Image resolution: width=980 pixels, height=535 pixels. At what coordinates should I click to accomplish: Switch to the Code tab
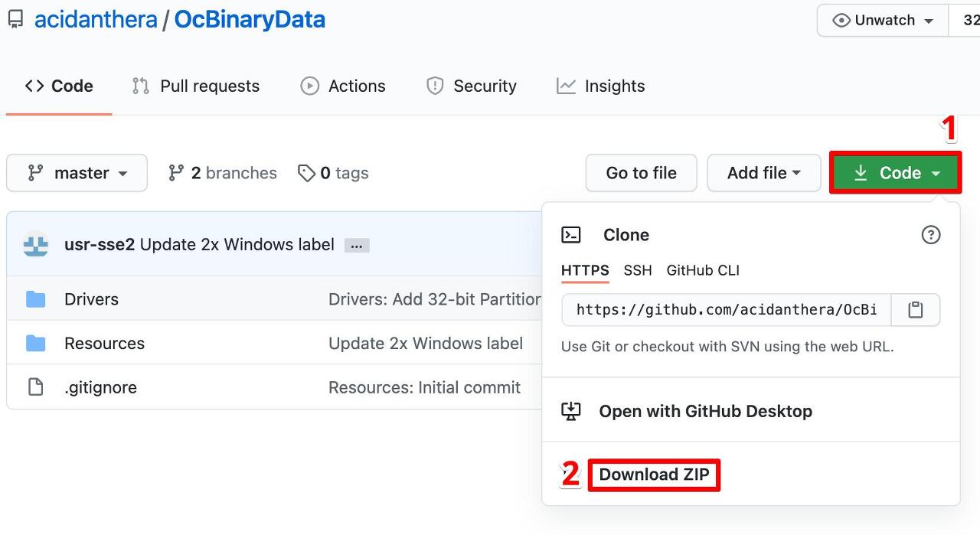[x=59, y=86]
